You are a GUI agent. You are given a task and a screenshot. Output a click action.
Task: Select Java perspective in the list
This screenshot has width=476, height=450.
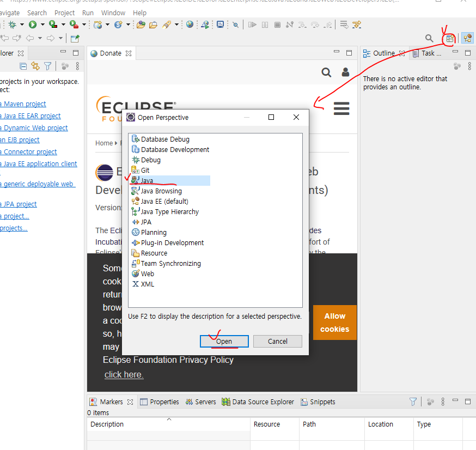[x=170, y=181]
